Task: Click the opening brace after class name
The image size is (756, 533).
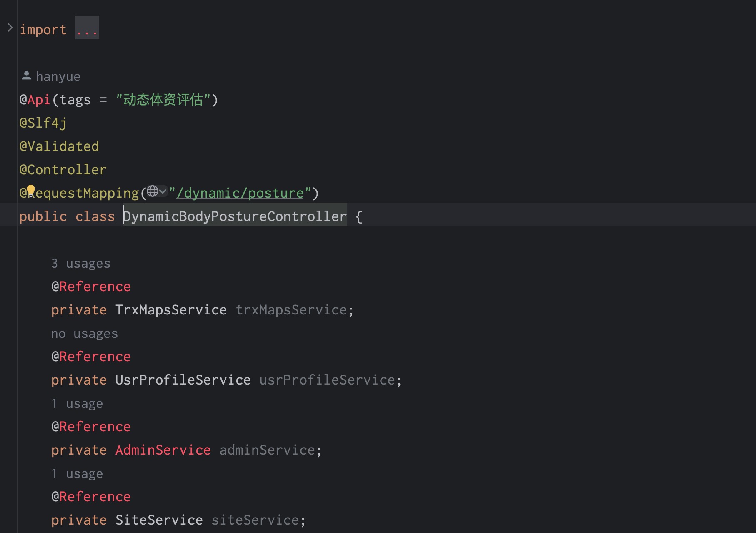Action: point(359,216)
